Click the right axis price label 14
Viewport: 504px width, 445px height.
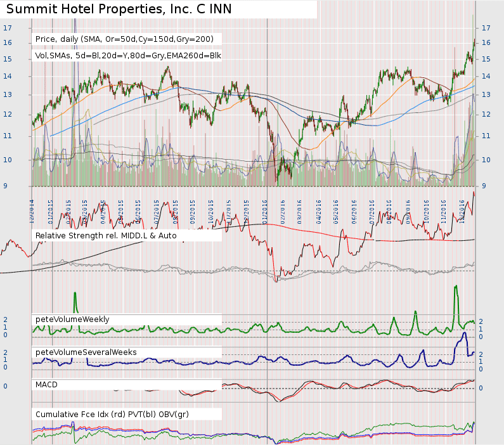pyautogui.click(x=486, y=76)
